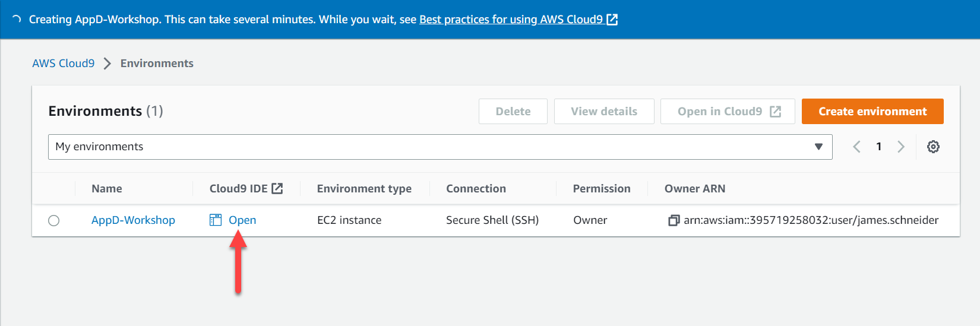Click the Delete button
The image size is (980, 326).
point(513,112)
